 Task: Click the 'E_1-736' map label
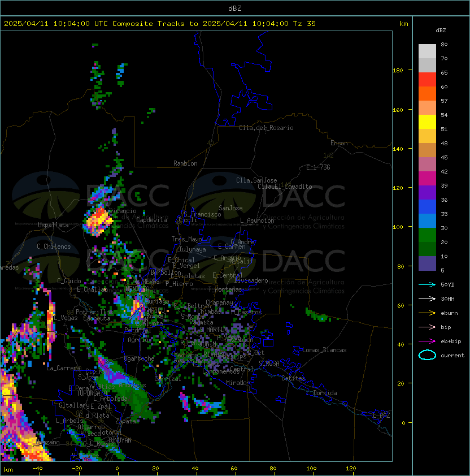pyautogui.click(x=318, y=167)
